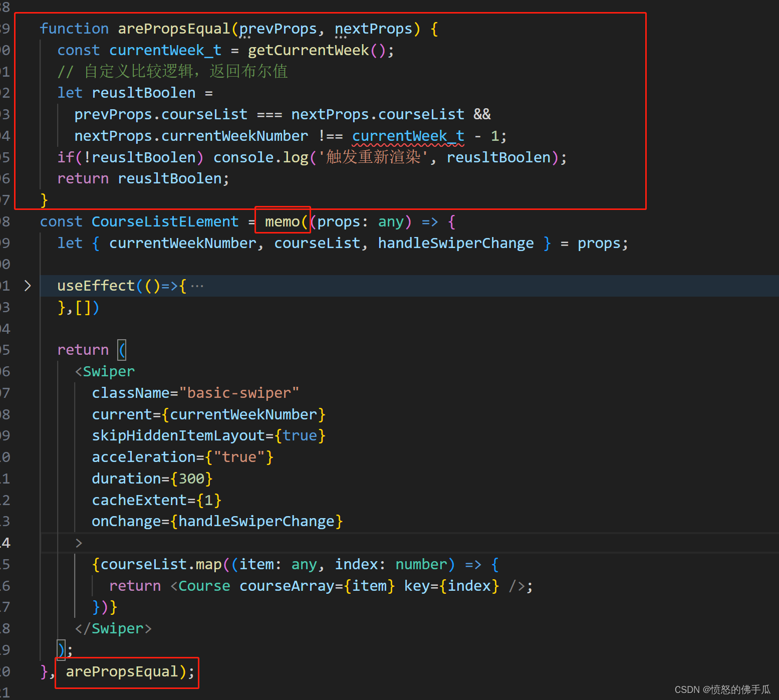Click the className "basic-swiper" value

(x=239, y=393)
